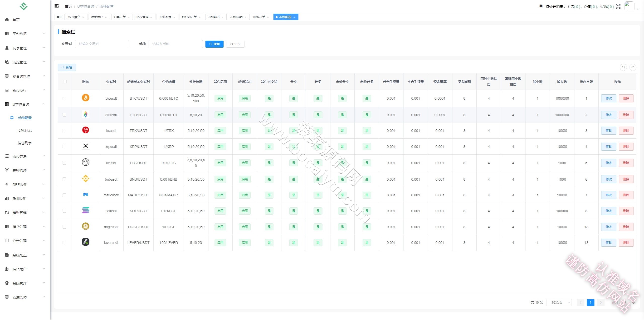Click the gear icon for 系统管理
The image size is (644, 320).
[7, 283]
